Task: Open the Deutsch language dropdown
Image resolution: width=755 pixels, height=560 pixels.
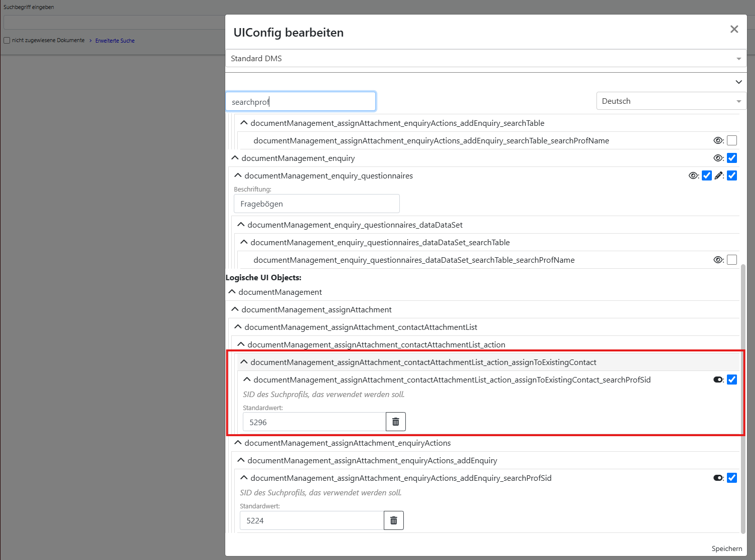Action: pos(671,101)
